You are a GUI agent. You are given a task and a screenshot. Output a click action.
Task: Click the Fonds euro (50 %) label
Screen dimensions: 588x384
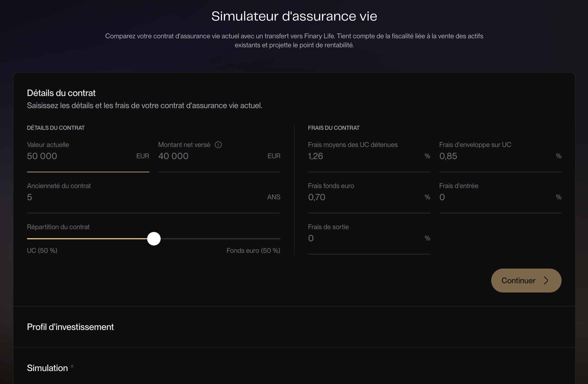253,251
